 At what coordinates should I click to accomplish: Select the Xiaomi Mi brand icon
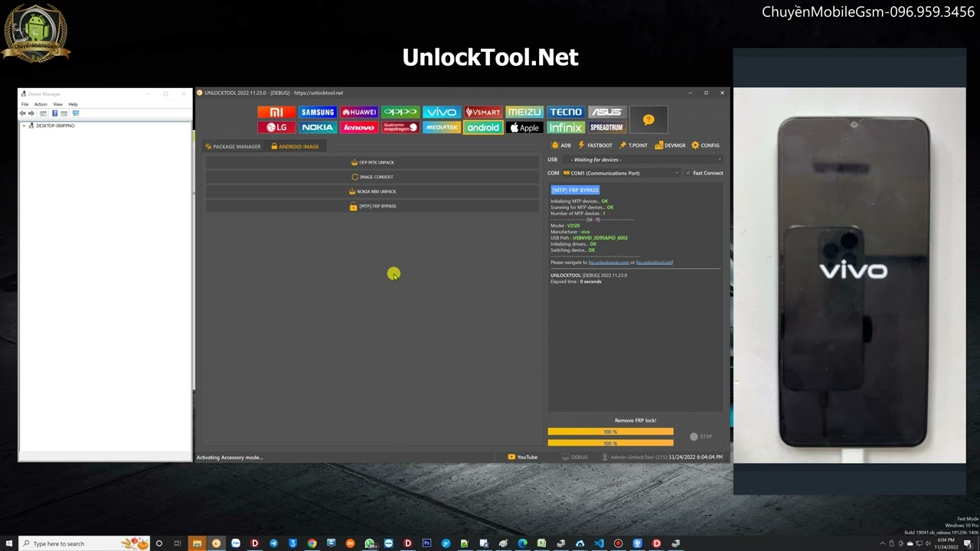276,112
